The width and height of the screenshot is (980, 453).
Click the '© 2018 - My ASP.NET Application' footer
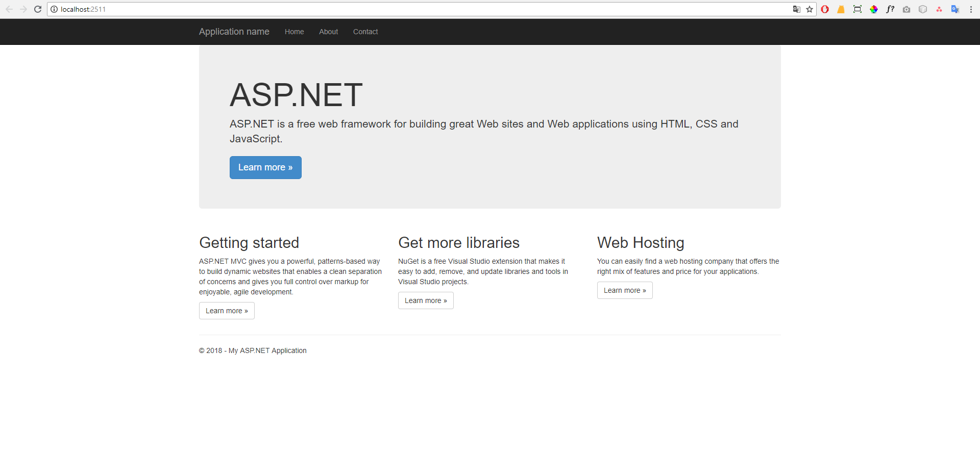click(x=253, y=350)
